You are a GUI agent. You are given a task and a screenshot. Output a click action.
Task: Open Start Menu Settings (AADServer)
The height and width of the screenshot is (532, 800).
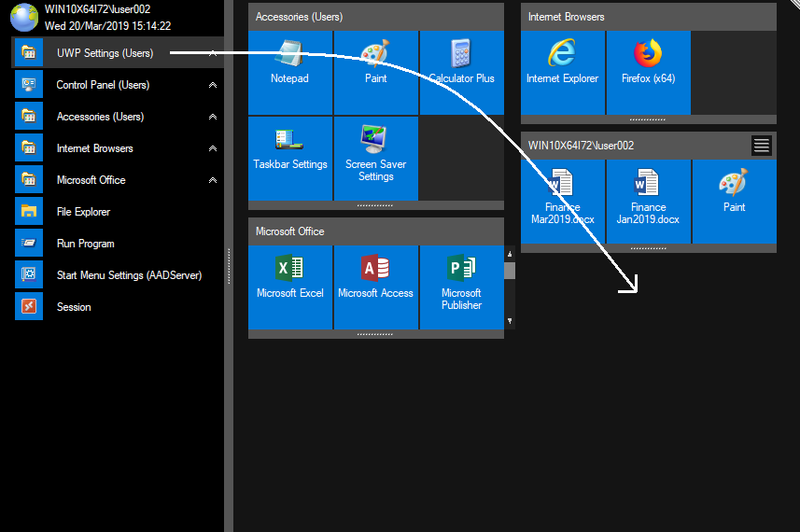tap(129, 275)
